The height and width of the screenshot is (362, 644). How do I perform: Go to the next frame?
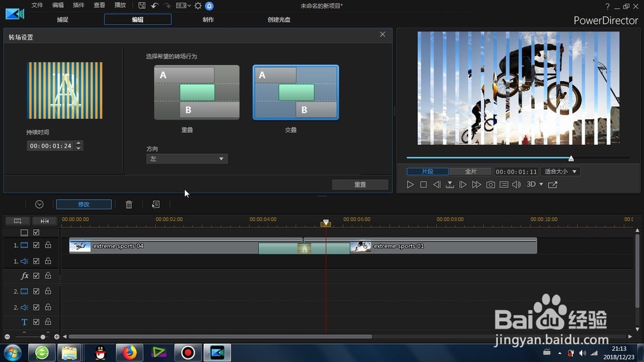pyautogui.click(x=463, y=184)
